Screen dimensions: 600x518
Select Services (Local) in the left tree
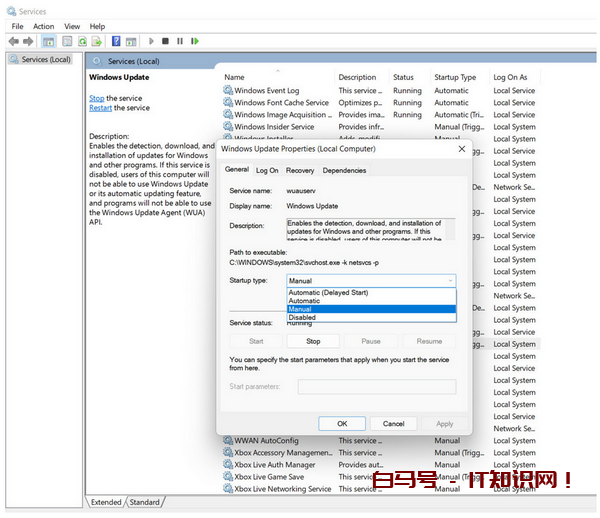(x=45, y=60)
